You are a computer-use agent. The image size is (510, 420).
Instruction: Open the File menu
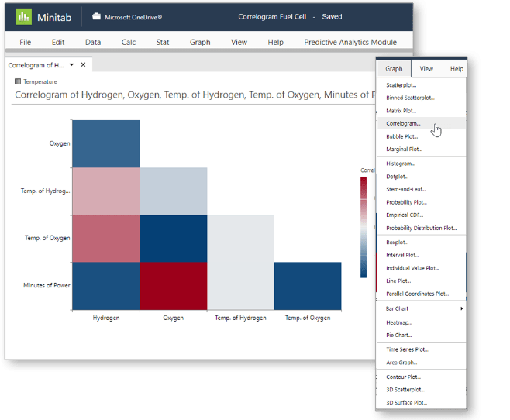tap(25, 42)
